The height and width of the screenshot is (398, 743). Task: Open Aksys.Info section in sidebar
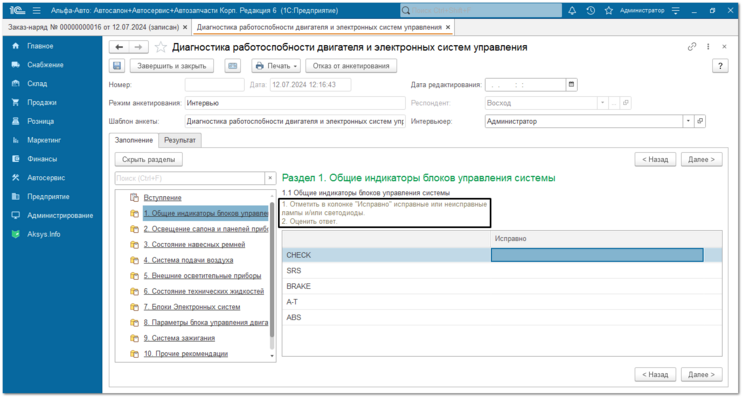44,234
